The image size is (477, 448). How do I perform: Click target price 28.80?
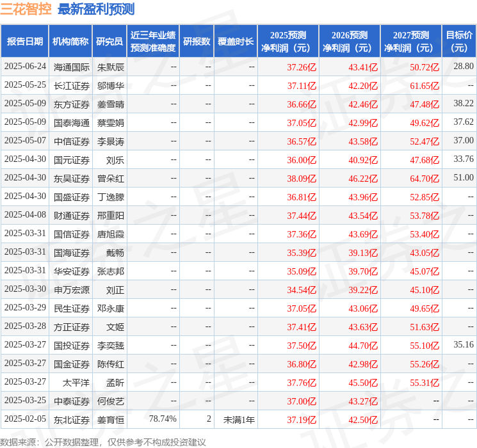[x=464, y=67]
